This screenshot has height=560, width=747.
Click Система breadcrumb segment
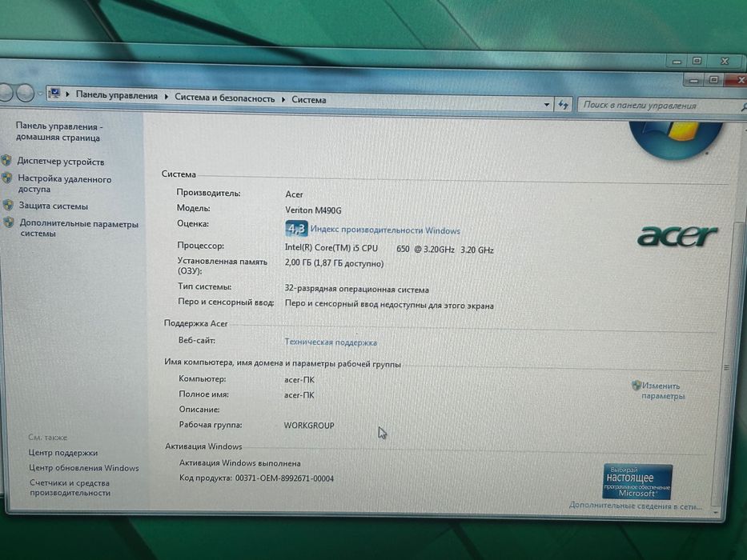[309, 100]
